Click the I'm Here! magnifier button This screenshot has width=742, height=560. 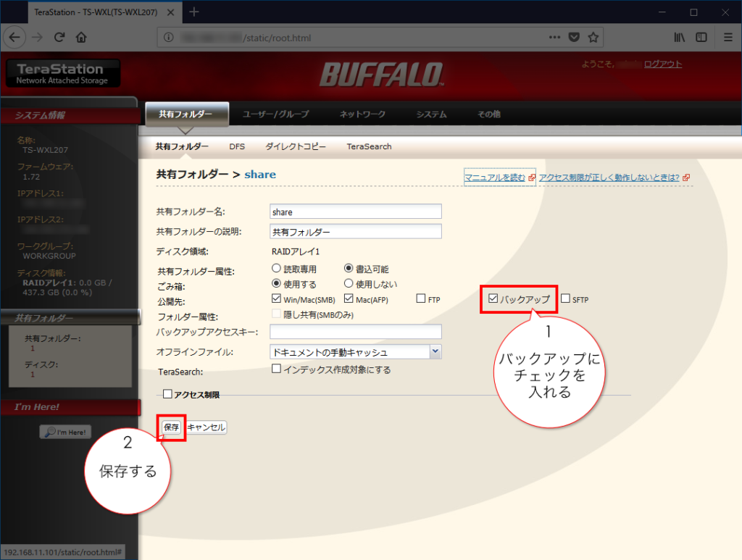pos(65,431)
